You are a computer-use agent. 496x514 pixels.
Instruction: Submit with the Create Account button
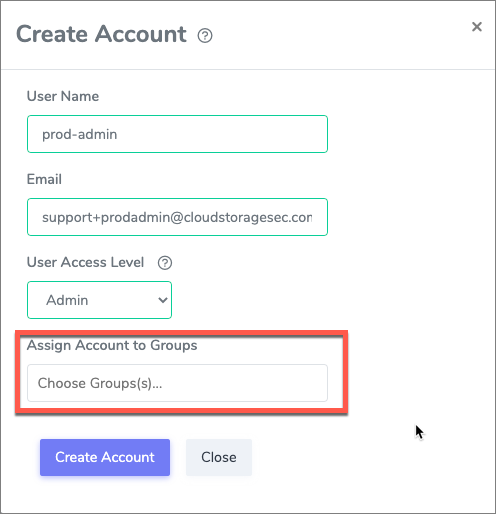pos(105,457)
